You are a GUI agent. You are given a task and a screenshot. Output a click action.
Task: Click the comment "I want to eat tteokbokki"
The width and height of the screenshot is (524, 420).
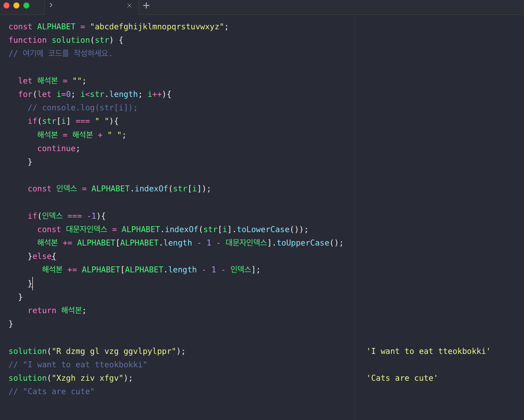(78, 364)
